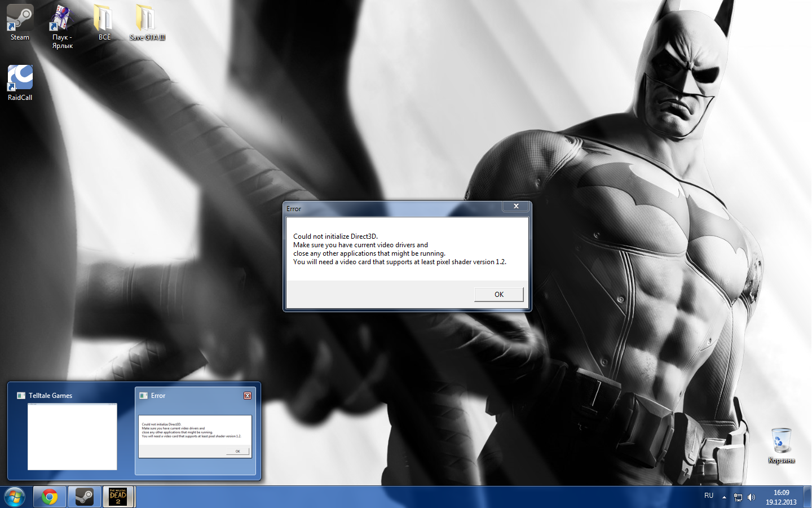Click The Walking Dead 2 taskbar button
The width and height of the screenshot is (812, 508).
tap(118, 497)
